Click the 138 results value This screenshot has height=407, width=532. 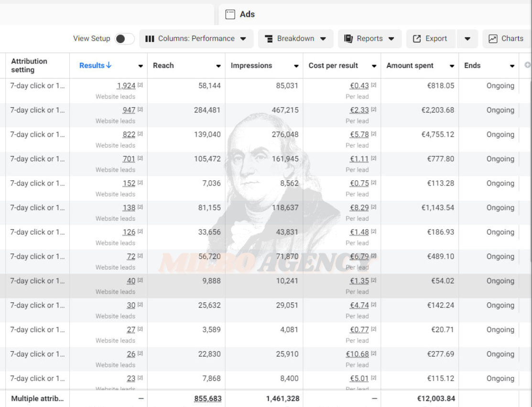pyautogui.click(x=129, y=208)
